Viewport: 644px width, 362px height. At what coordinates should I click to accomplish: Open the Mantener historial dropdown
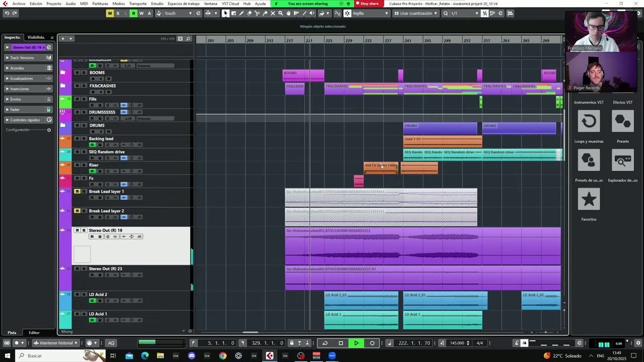[56, 343]
